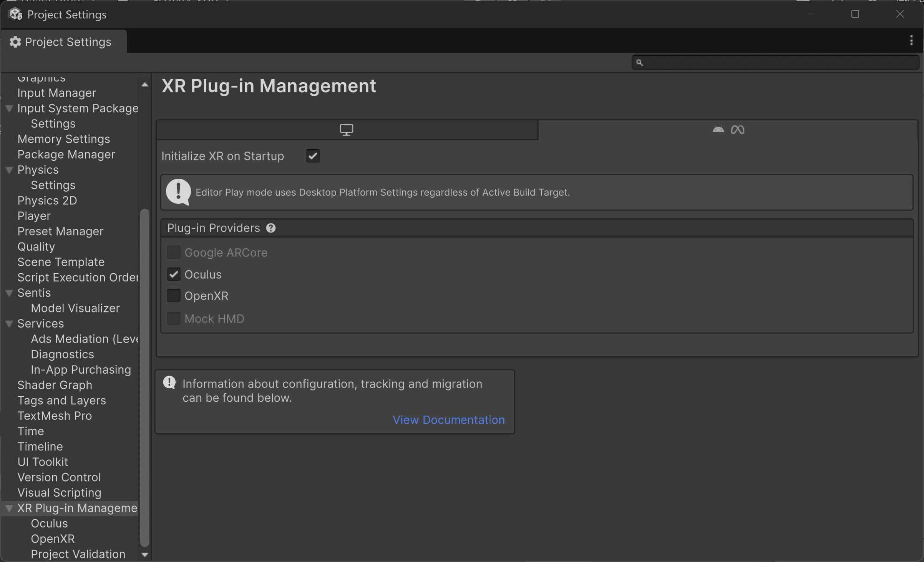924x562 pixels.
Task: Open Memory Settings in sidebar
Action: point(64,139)
